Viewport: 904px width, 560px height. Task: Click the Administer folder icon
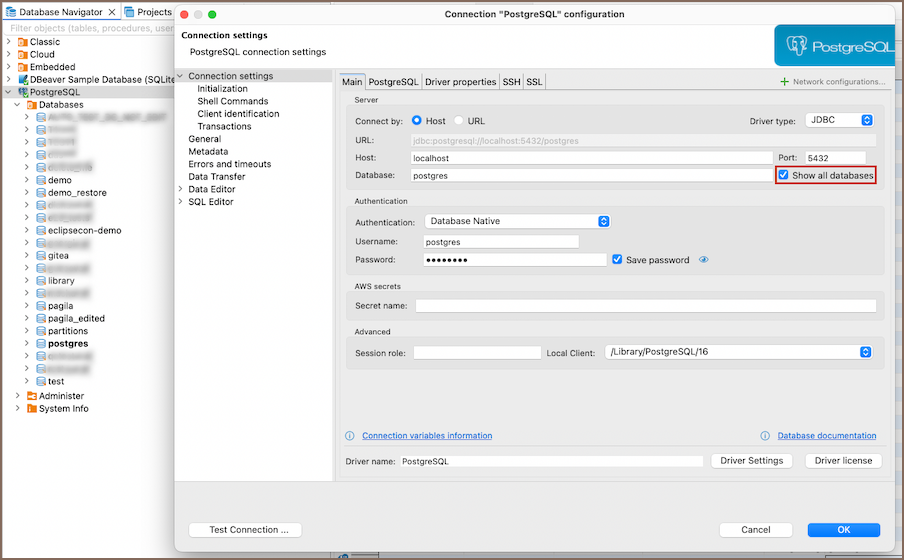coord(32,396)
